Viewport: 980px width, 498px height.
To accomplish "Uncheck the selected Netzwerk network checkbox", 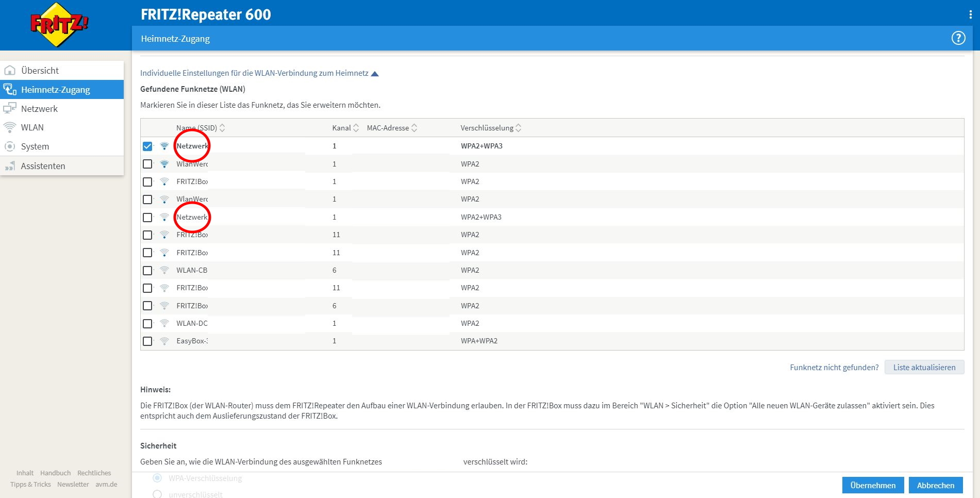I will [x=147, y=146].
